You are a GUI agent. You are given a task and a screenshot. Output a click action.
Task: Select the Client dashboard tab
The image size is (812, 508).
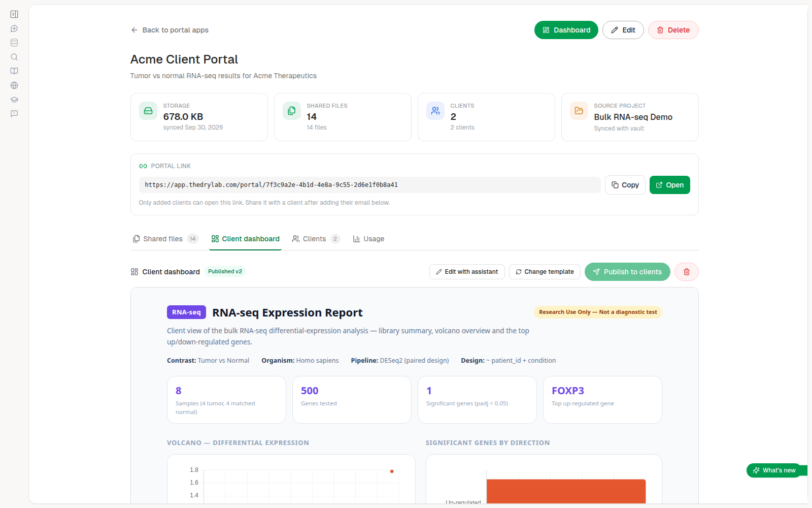[246, 239]
